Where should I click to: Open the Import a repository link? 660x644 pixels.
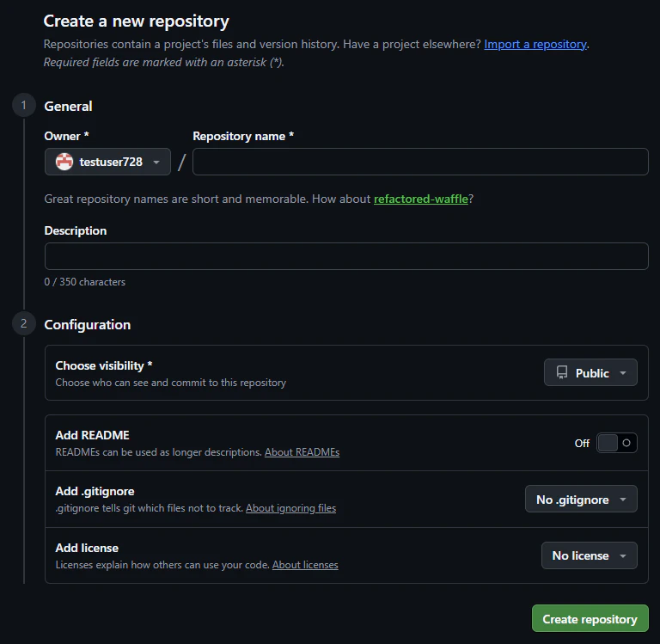[535, 44]
